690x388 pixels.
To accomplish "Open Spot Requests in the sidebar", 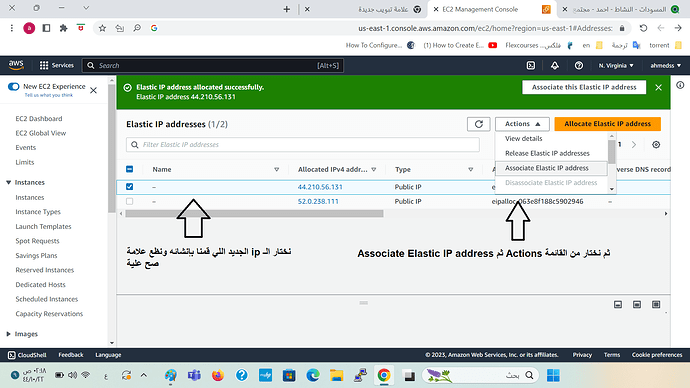I will pyautogui.click(x=37, y=241).
